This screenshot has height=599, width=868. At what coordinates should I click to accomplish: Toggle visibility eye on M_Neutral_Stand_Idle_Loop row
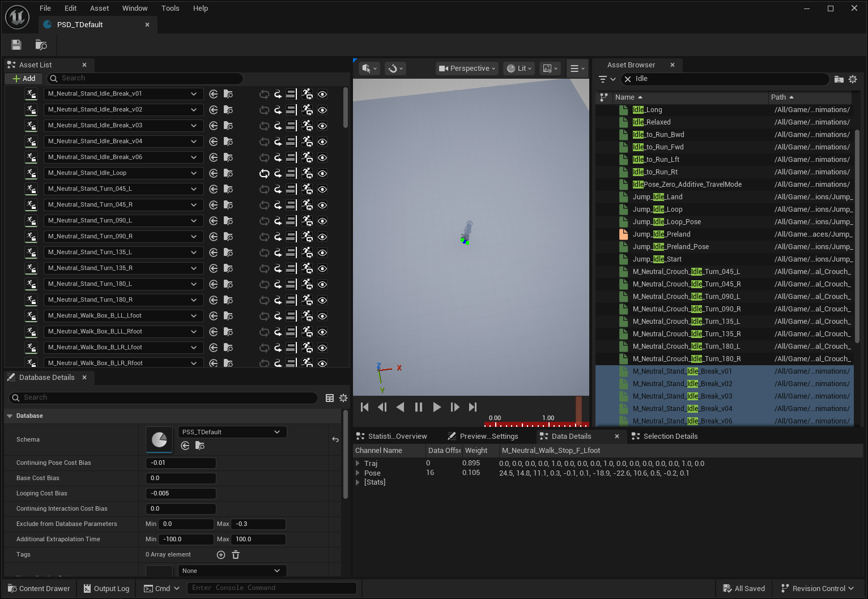322,173
